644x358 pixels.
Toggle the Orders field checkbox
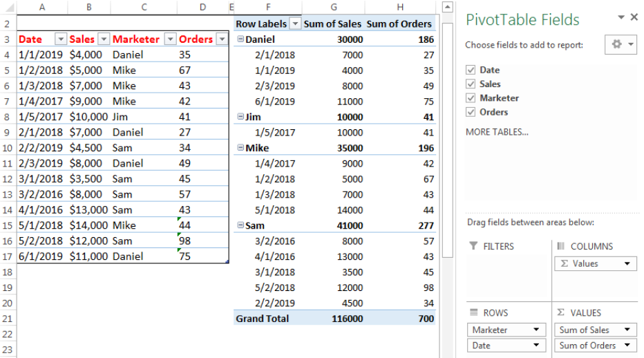[471, 112]
